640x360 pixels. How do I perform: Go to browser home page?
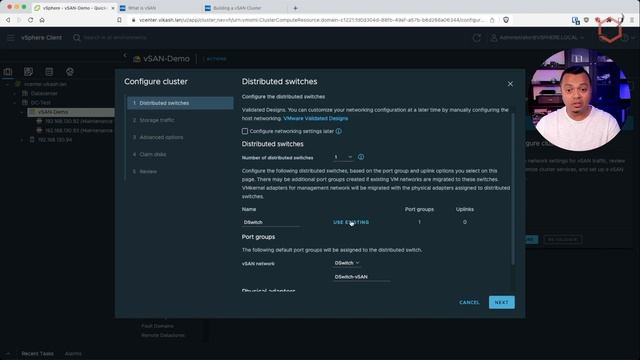coord(42,20)
